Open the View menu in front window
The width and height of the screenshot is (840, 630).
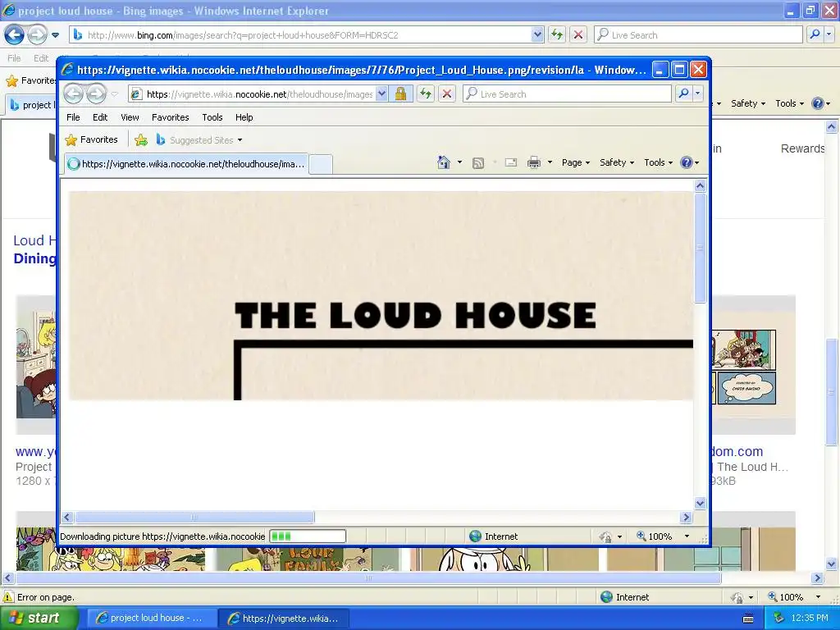coord(130,117)
